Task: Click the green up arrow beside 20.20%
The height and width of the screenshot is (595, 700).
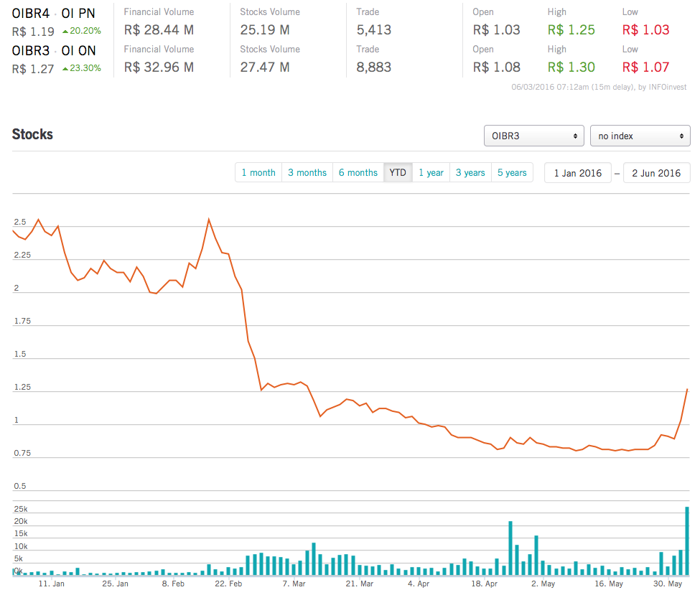Action: tap(65, 31)
